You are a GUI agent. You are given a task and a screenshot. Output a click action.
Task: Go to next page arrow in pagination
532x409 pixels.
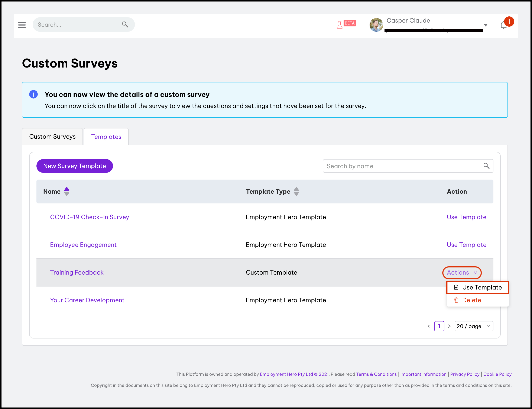(x=450, y=326)
